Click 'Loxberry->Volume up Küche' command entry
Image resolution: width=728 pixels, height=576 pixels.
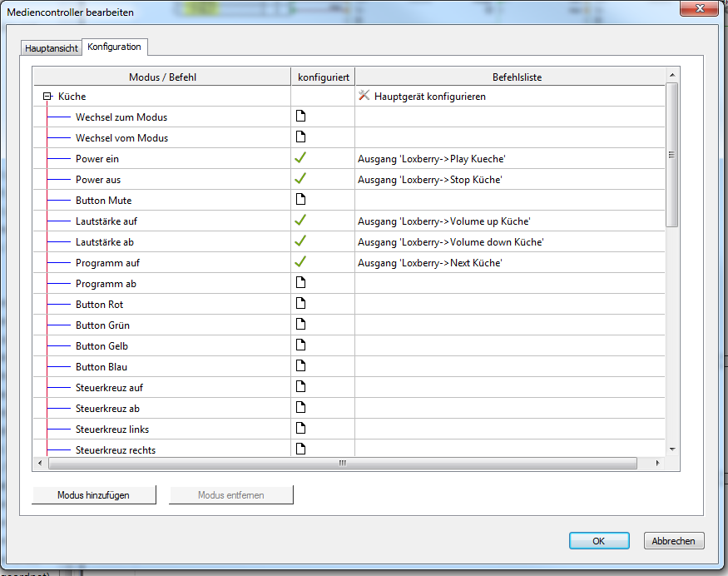click(x=443, y=221)
